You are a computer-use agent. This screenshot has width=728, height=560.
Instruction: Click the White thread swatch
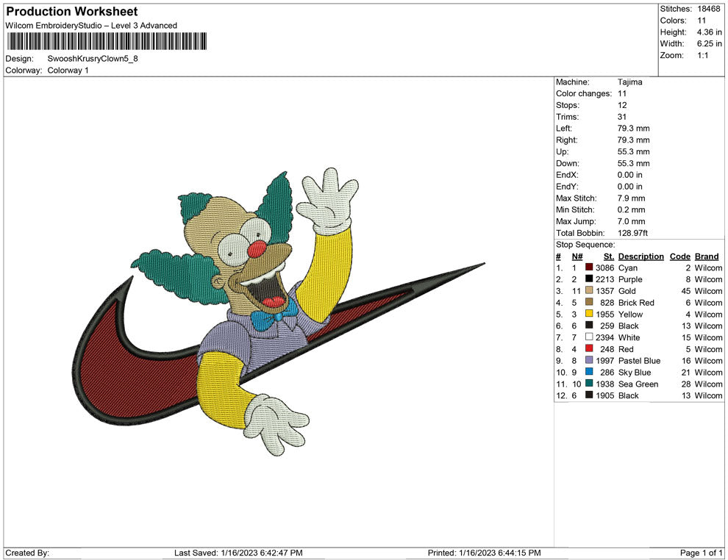coord(589,337)
